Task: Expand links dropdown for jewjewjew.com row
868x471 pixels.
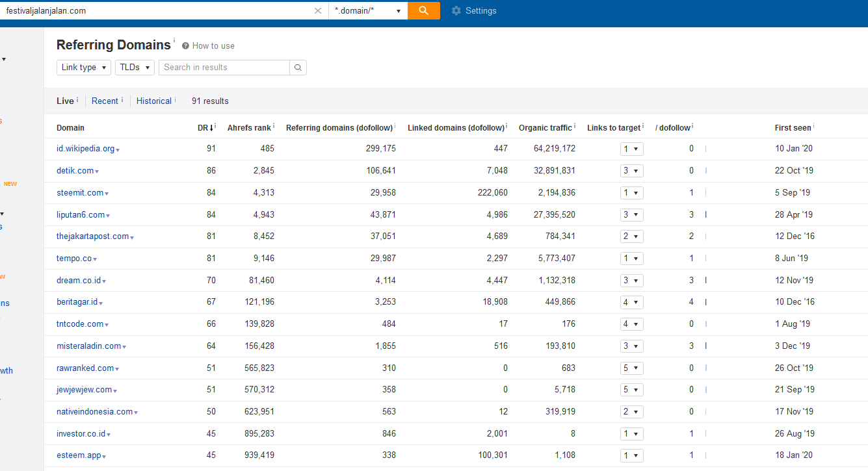Action: pos(632,390)
